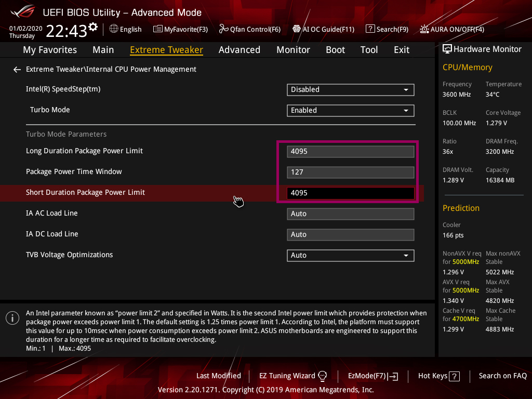This screenshot has height=399, width=532.
Task: Select Short Duration Package Power Limit label
Action: click(86, 192)
